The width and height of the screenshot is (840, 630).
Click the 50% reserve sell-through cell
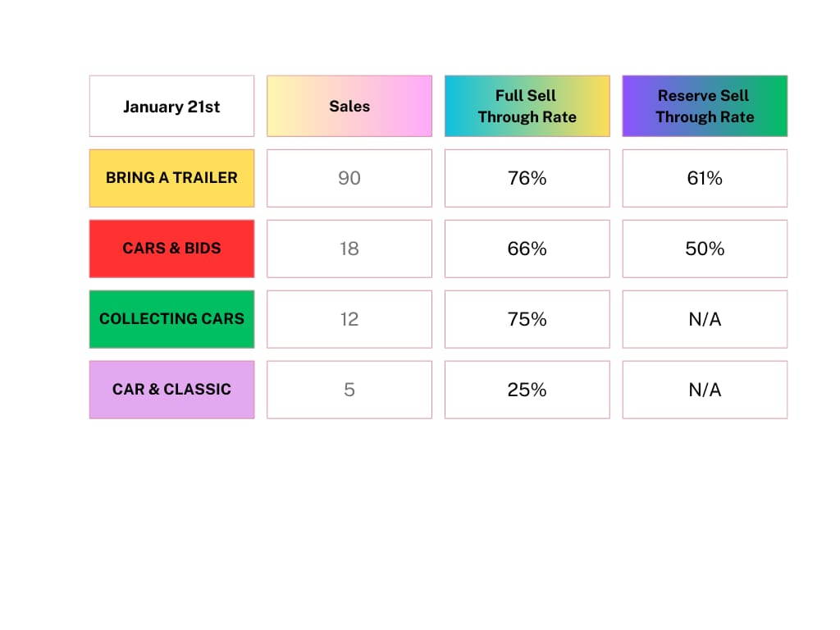click(x=705, y=249)
